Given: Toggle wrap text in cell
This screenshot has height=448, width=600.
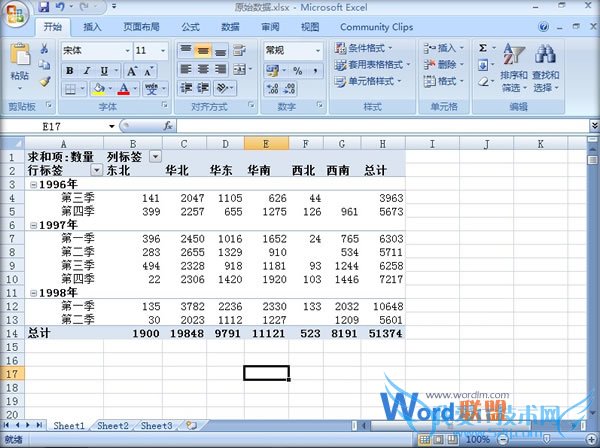Looking at the screenshot, I should pos(240,50).
